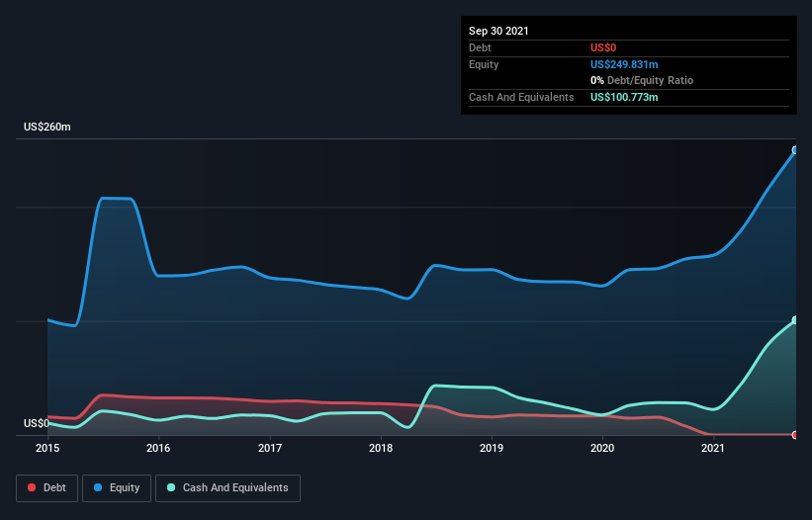Click the Debt value US$0 in tooltip
Screen dimensions: 812x520
pyautogui.click(x=603, y=47)
